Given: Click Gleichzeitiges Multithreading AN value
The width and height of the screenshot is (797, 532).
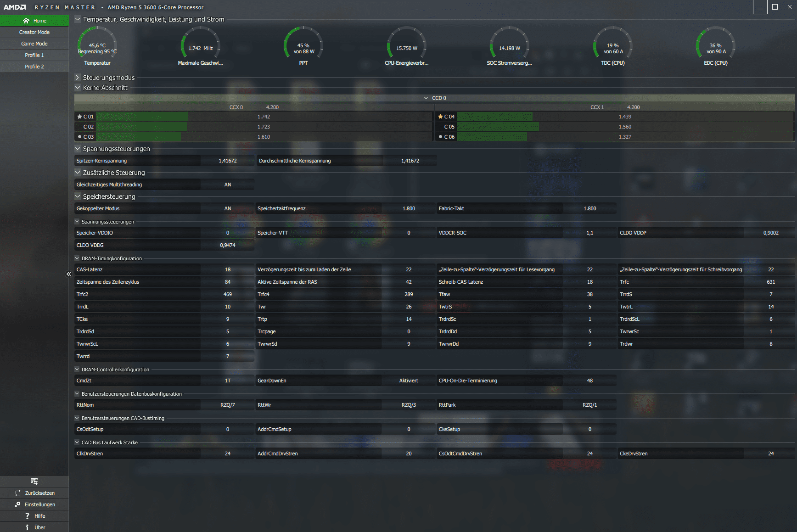Looking at the screenshot, I should 228,185.
